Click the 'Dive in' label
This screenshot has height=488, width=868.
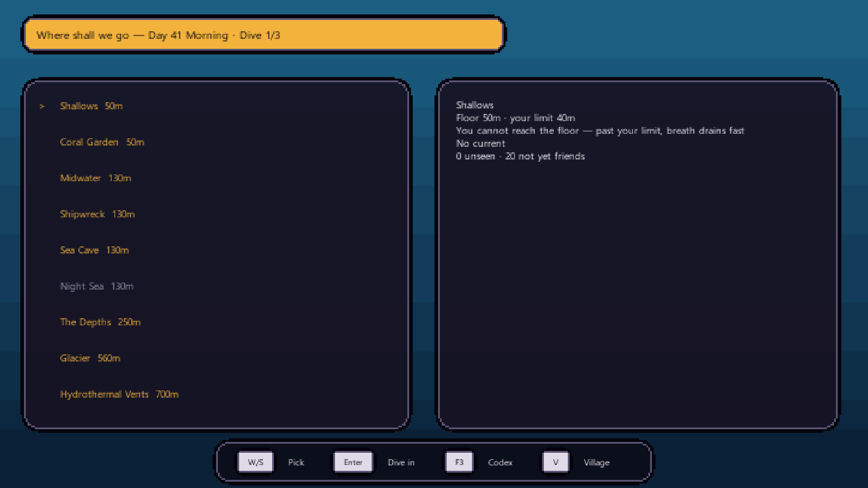point(401,462)
